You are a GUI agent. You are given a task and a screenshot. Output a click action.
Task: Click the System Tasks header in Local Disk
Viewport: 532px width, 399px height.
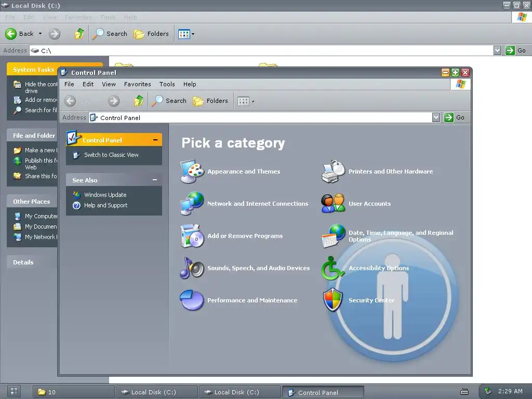pos(33,70)
